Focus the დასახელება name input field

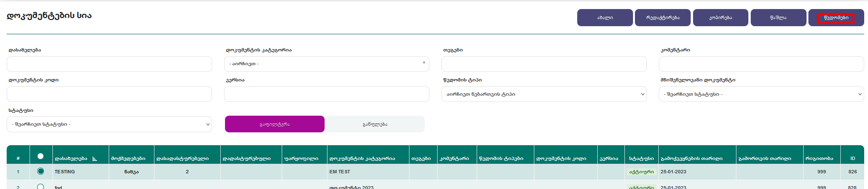(109, 64)
